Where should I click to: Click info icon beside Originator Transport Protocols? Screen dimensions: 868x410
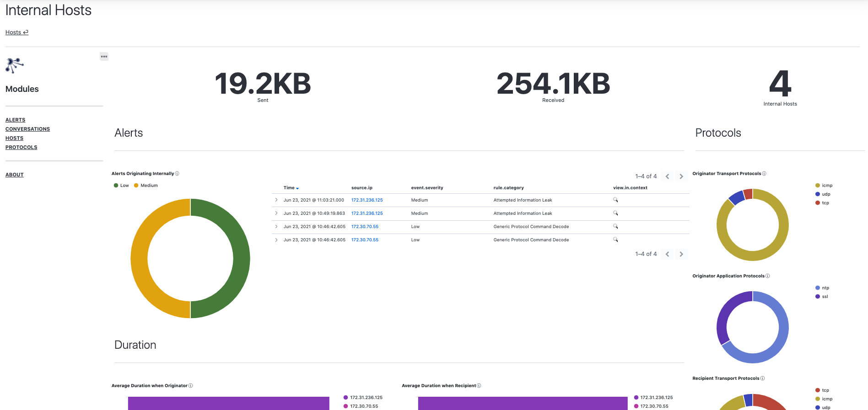[x=764, y=174]
